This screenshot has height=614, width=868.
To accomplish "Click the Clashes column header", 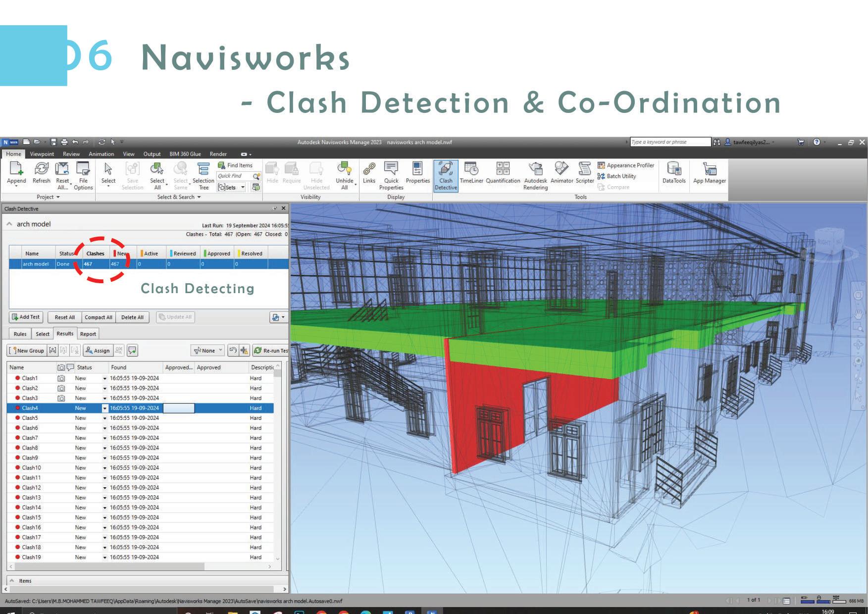I will pos(96,254).
